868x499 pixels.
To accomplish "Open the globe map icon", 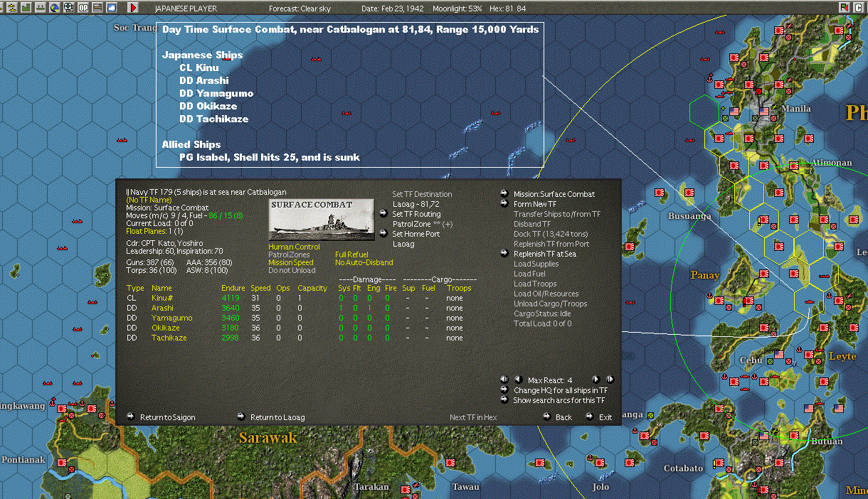I will click(x=55, y=7).
